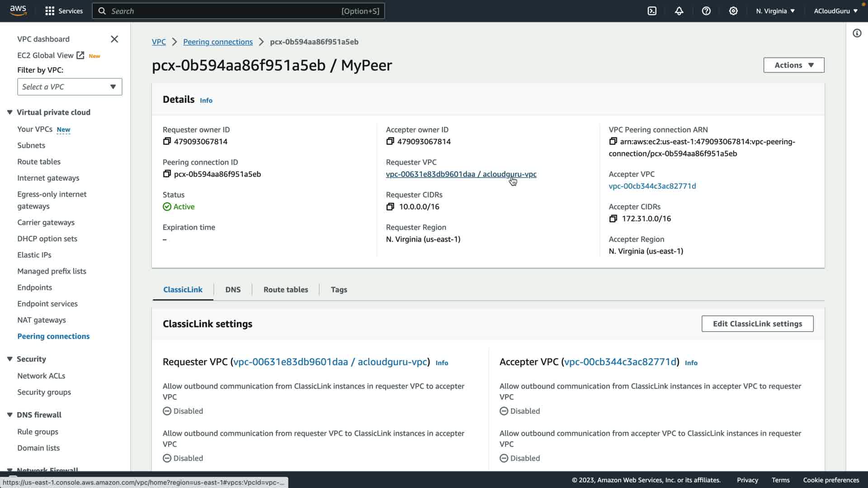Open the info panel icon at right edge
The width and height of the screenshot is (868, 488).
pyautogui.click(x=857, y=33)
